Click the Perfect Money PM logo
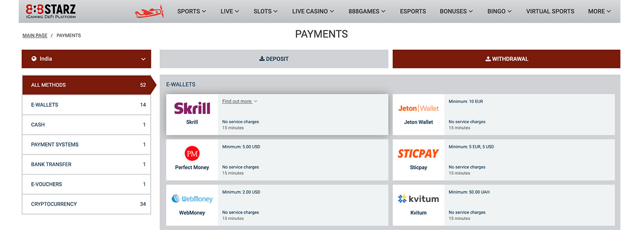 192,153
